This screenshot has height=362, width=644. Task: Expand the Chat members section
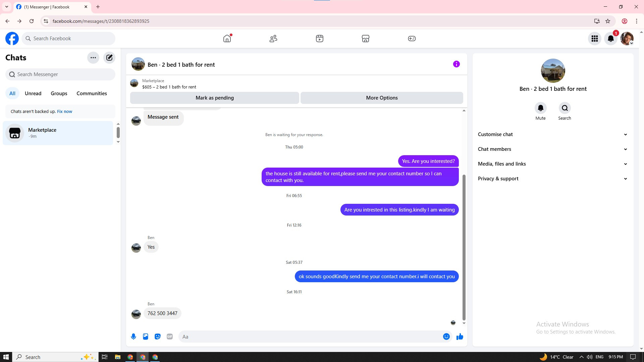tap(553, 149)
